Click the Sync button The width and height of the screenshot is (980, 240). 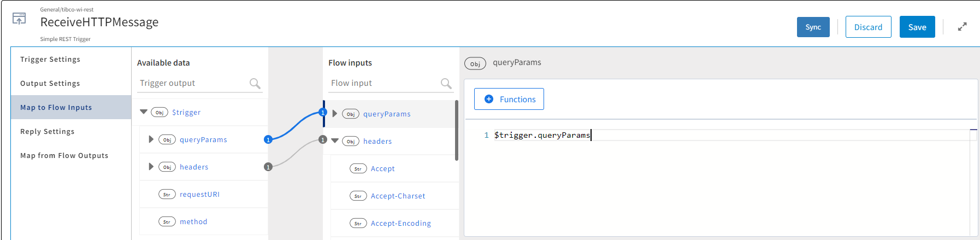(813, 27)
